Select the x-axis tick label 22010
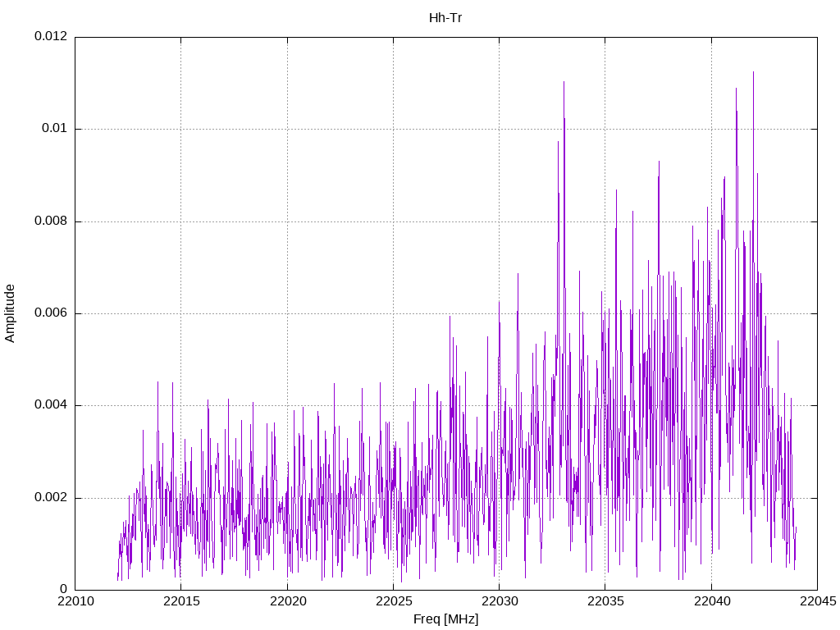840x630 pixels. (75, 601)
